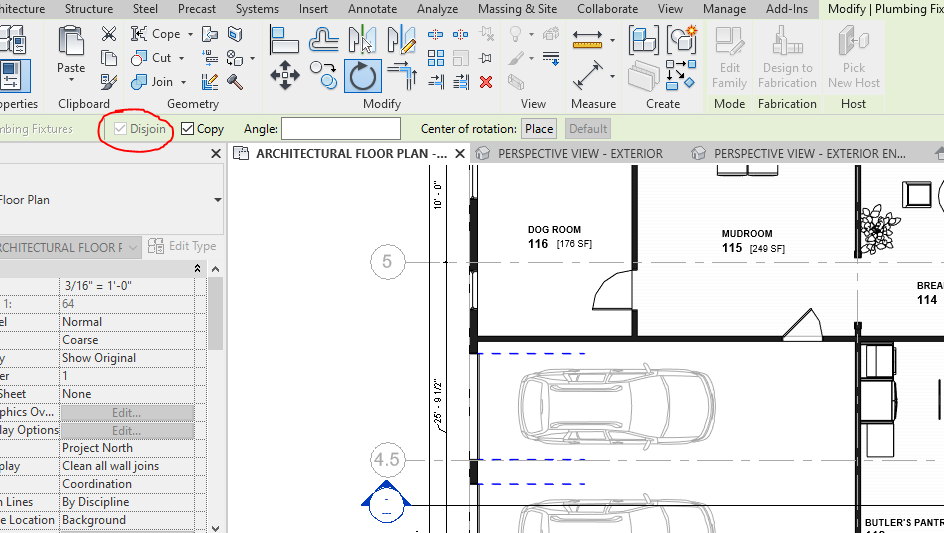The width and height of the screenshot is (944, 533).
Task: Click the red Delete X icon
Action: coord(486,82)
